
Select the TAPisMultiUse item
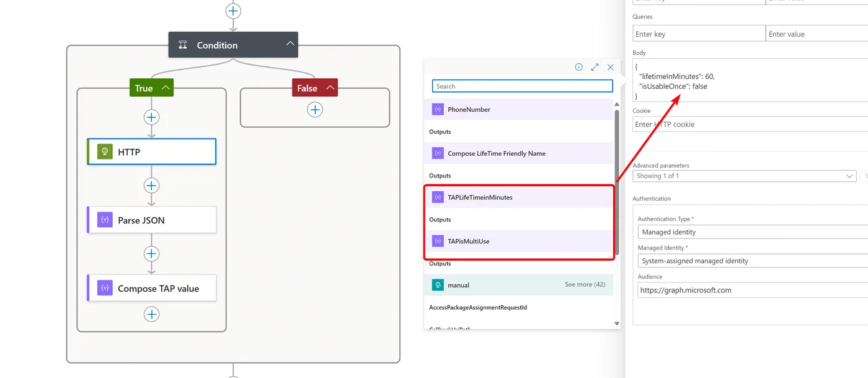click(519, 241)
